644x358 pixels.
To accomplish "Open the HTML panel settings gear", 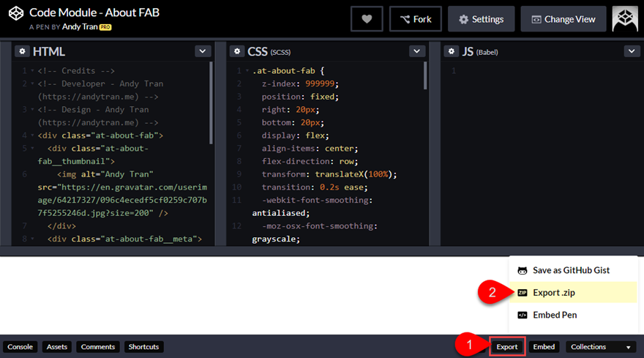I will click(x=22, y=51).
